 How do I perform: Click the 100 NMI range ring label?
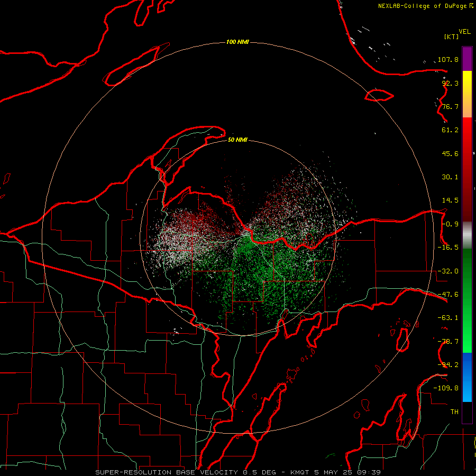[x=237, y=42]
